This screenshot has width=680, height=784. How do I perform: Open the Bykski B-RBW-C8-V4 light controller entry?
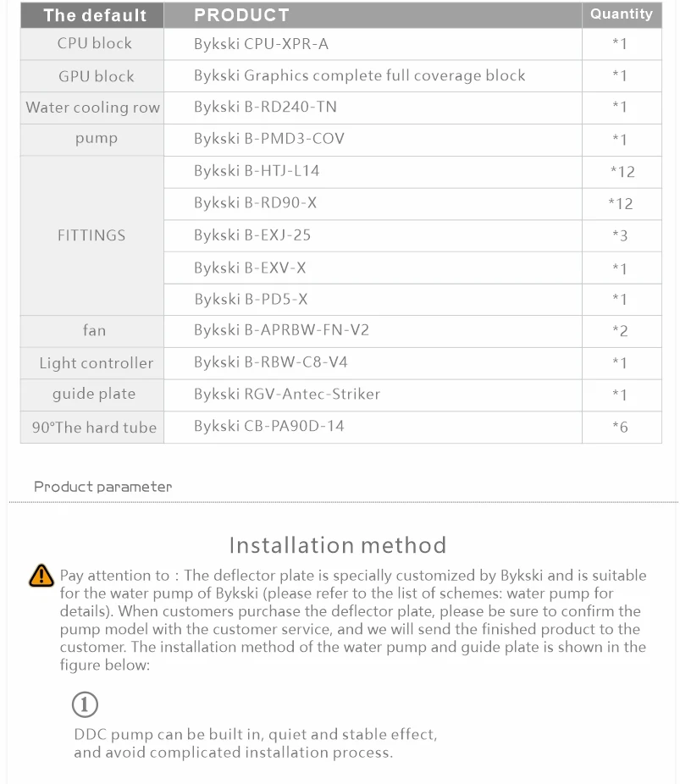[270, 362]
